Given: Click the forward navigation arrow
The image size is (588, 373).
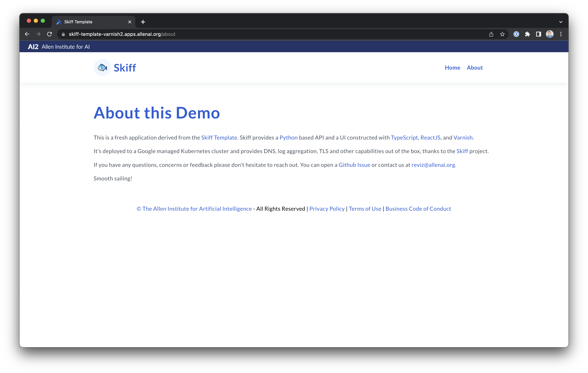Looking at the screenshot, I should pyautogui.click(x=38, y=34).
